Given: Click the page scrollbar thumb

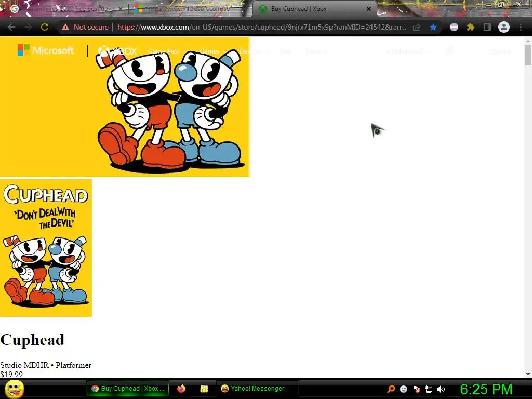Looking at the screenshot, I should [x=528, y=55].
